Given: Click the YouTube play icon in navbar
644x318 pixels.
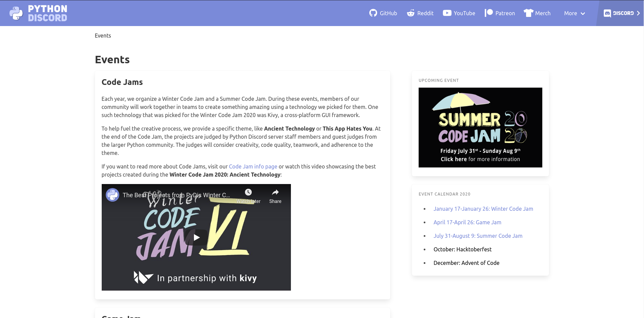Looking at the screenshot, I should 447,13.
